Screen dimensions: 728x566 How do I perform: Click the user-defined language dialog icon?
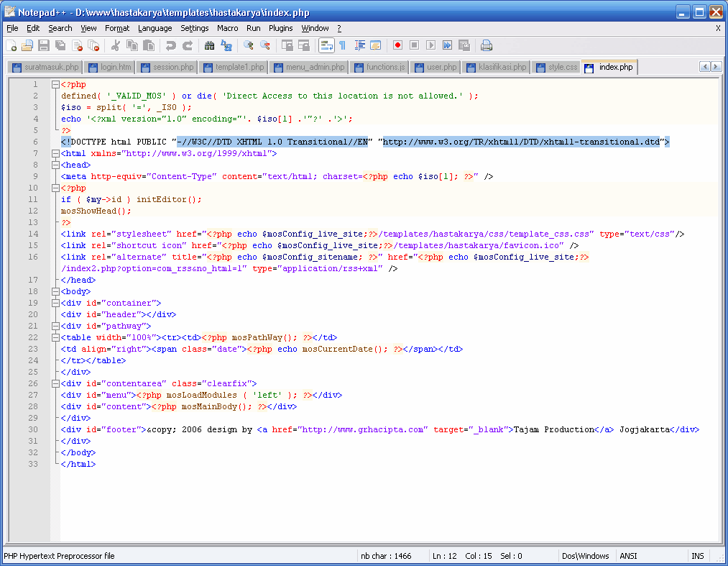coord(376,45)
